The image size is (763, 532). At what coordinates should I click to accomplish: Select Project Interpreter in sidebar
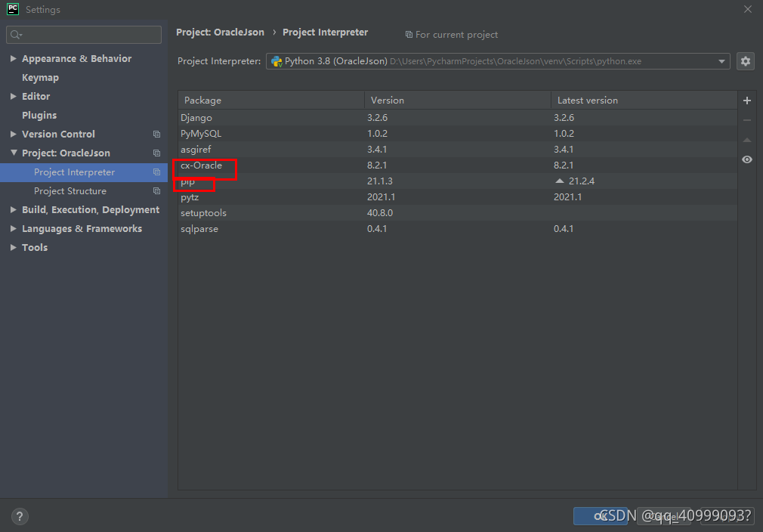pos(84,172)
